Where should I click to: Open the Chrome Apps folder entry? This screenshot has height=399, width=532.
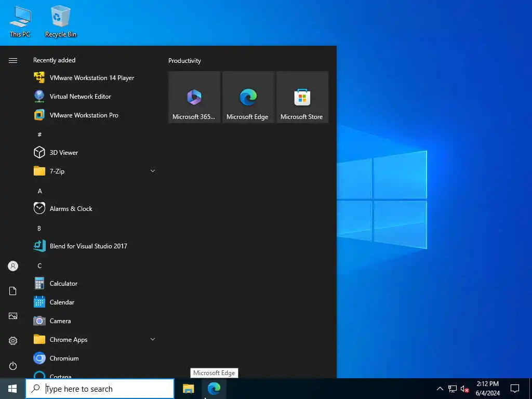pos(95,339)
